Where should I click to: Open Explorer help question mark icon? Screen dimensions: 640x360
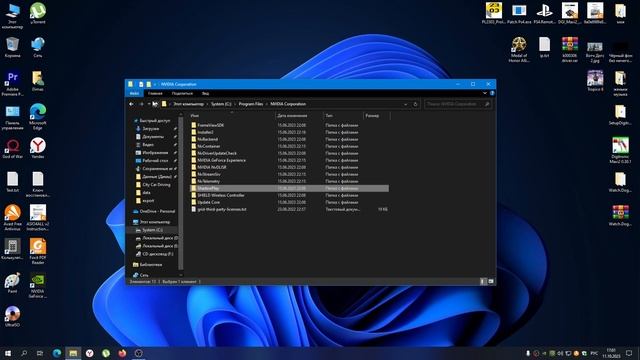tap(492, 93)
